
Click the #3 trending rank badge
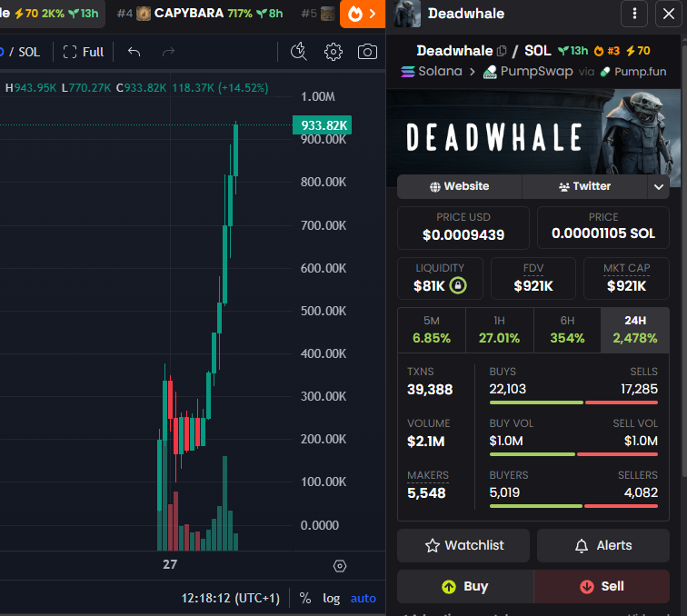607,51
